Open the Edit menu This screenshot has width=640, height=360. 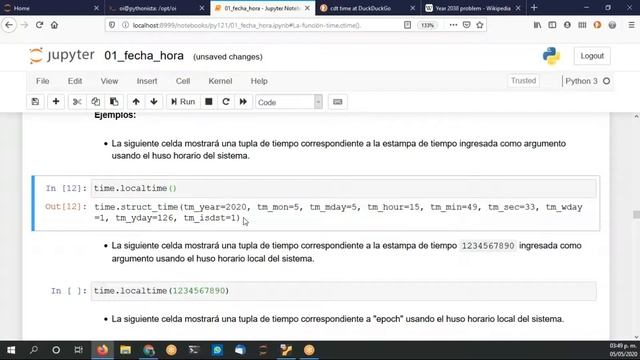coord(75,81)
